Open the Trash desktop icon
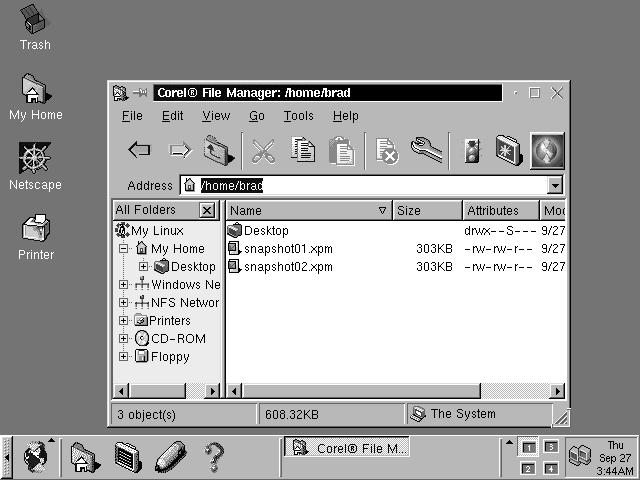The image size is (640, 480). [35, 19]
